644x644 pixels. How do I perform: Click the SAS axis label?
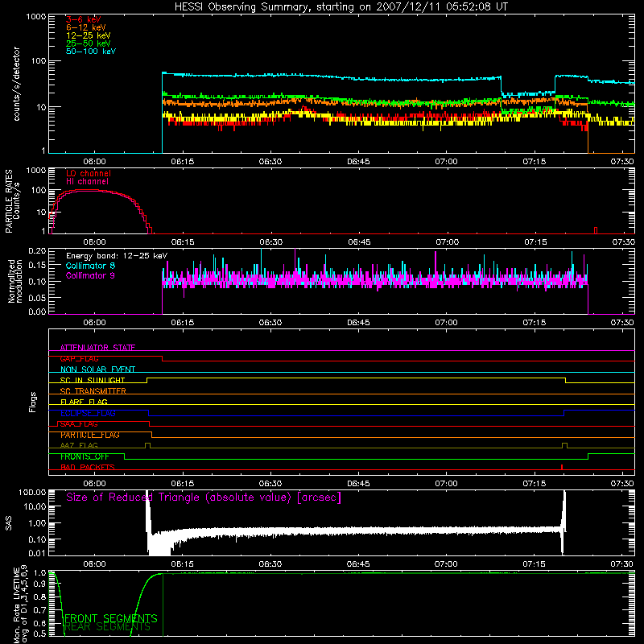pyautogui.click(x=8, y=523)
